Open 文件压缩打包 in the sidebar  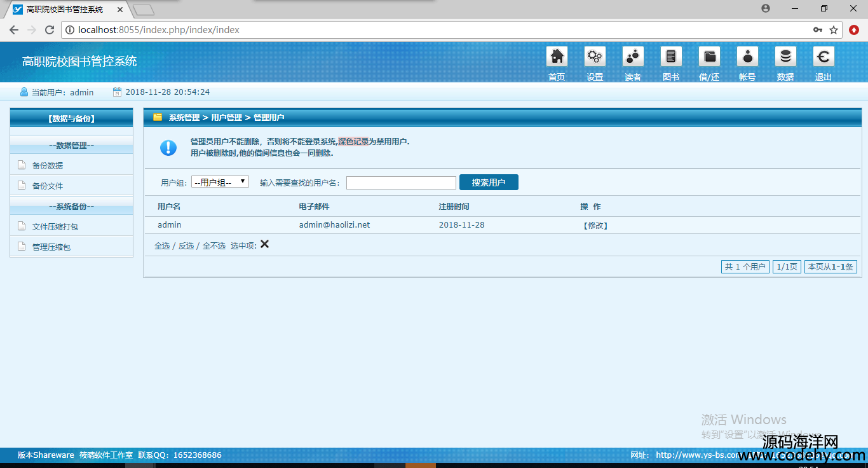point(55,227)
